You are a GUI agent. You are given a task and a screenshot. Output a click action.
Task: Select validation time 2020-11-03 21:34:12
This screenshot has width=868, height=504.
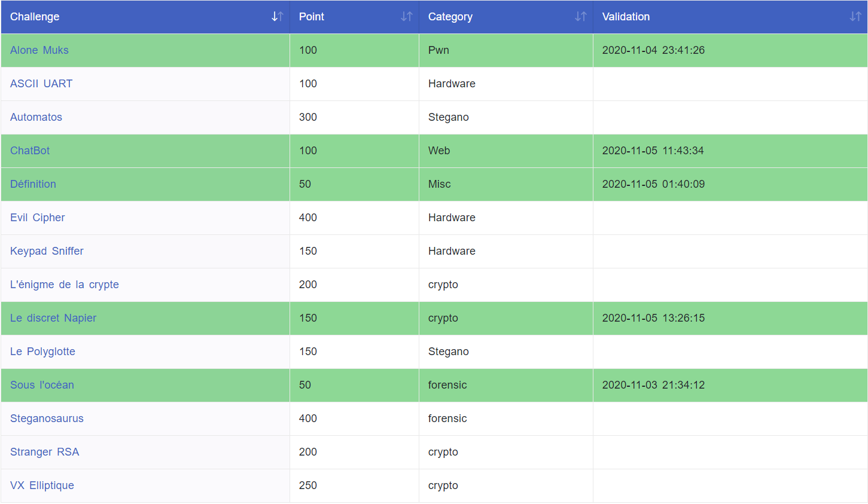tap(653, 385)
